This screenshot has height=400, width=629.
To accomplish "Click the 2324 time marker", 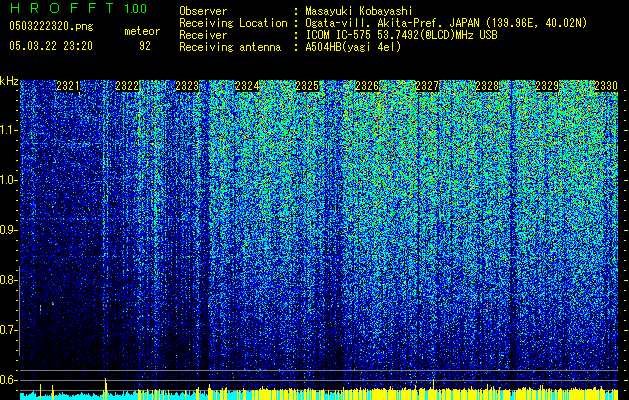I will point(247,86).
